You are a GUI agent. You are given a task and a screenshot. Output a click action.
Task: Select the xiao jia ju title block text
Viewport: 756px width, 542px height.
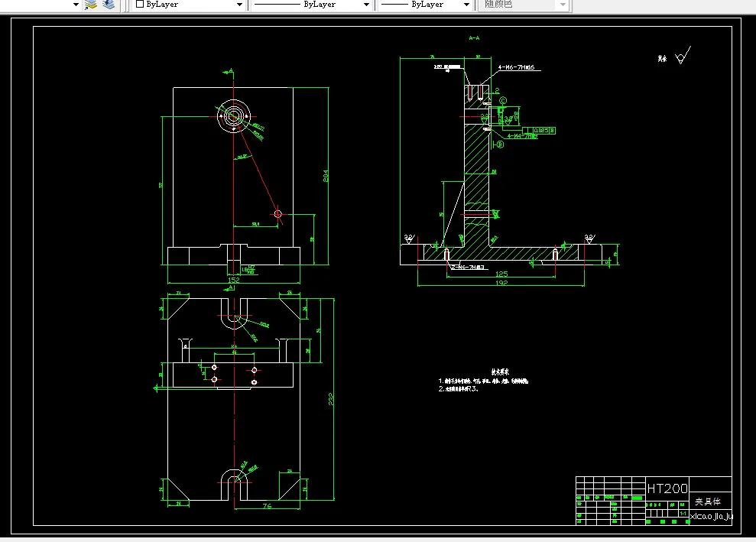(711, 517)
